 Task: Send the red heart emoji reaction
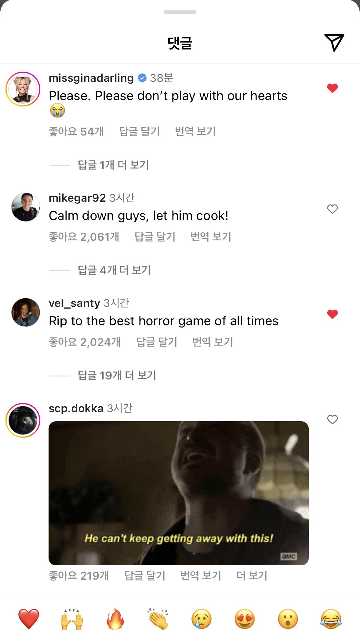pos(29,619)
